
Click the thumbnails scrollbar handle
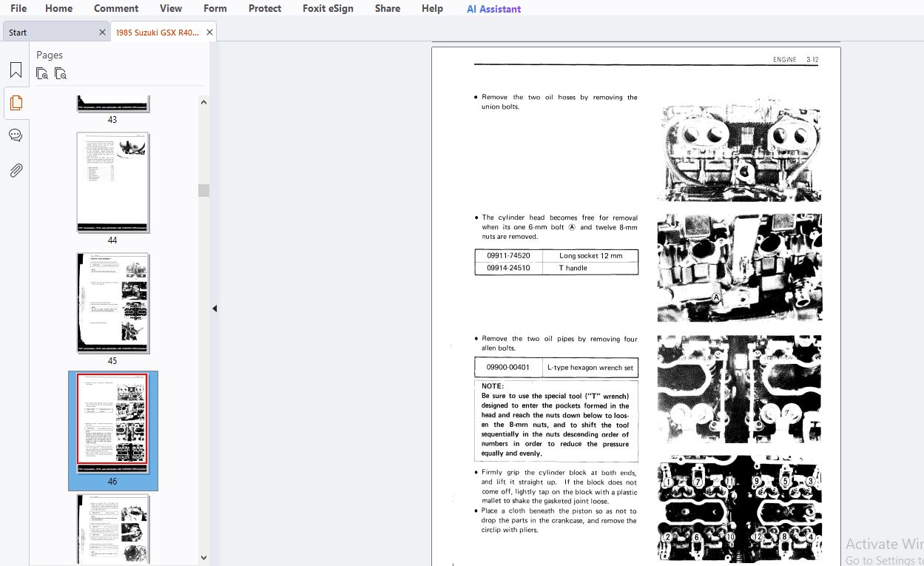[204, 190]
